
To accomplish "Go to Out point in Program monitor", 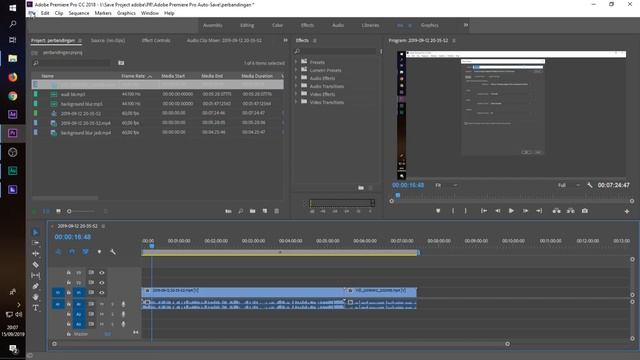I will tap(539, 211).
